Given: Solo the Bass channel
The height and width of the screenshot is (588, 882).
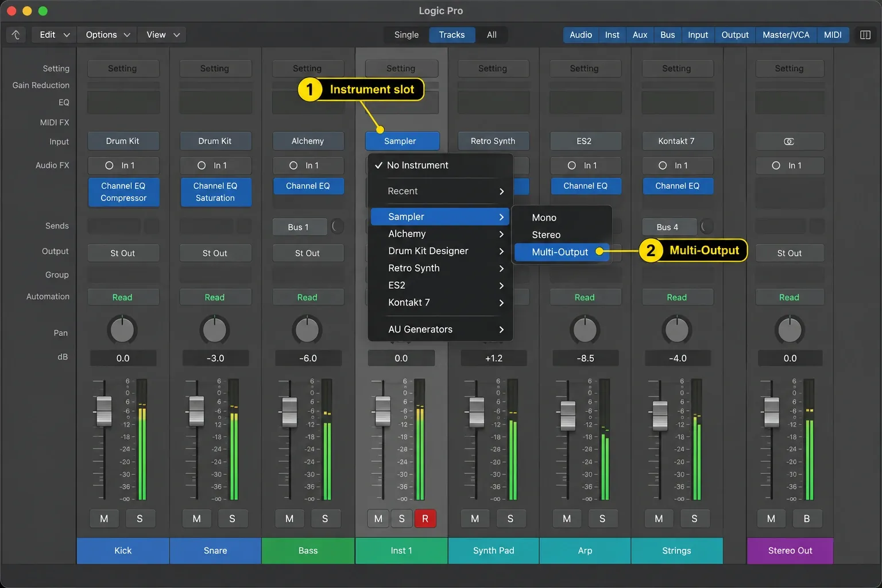Looking at the screenshot, I should click(325, 519).
